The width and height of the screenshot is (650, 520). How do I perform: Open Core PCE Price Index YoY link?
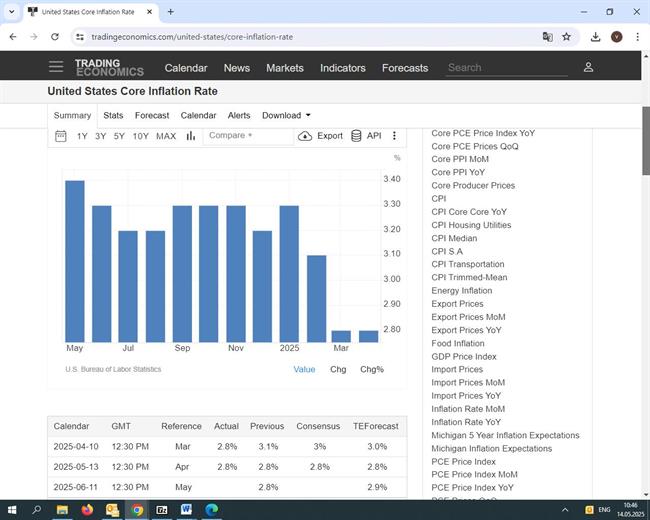click(x=483, y=133)
